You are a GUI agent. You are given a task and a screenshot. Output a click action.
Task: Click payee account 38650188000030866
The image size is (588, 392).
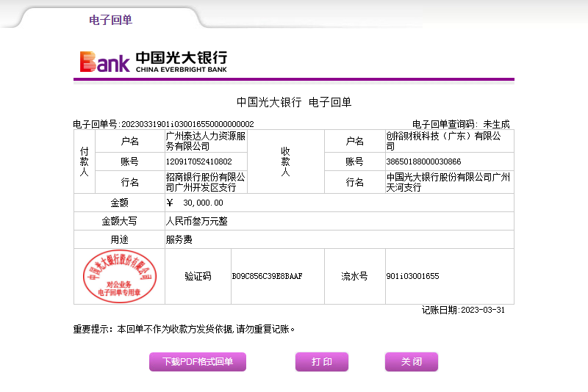coord(423,161)
